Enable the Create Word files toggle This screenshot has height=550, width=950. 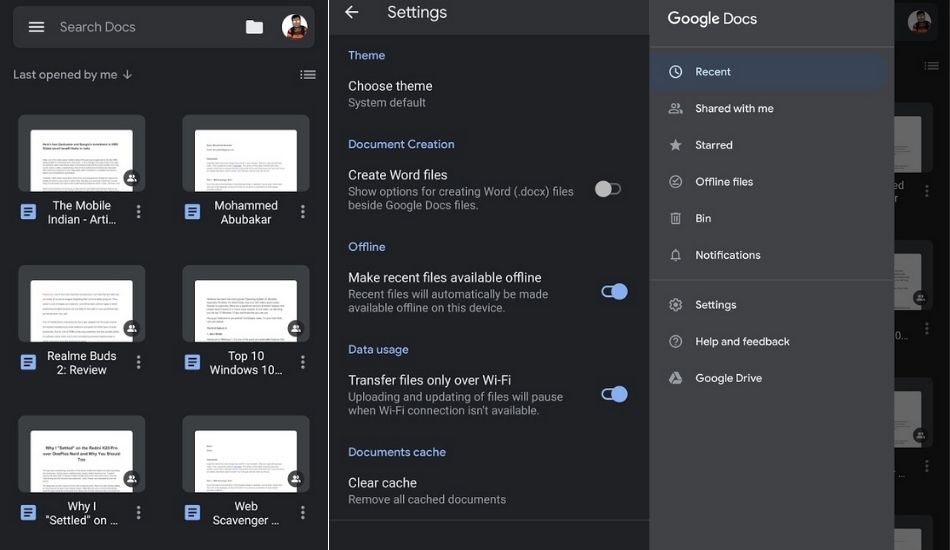[x=608, y=189]
